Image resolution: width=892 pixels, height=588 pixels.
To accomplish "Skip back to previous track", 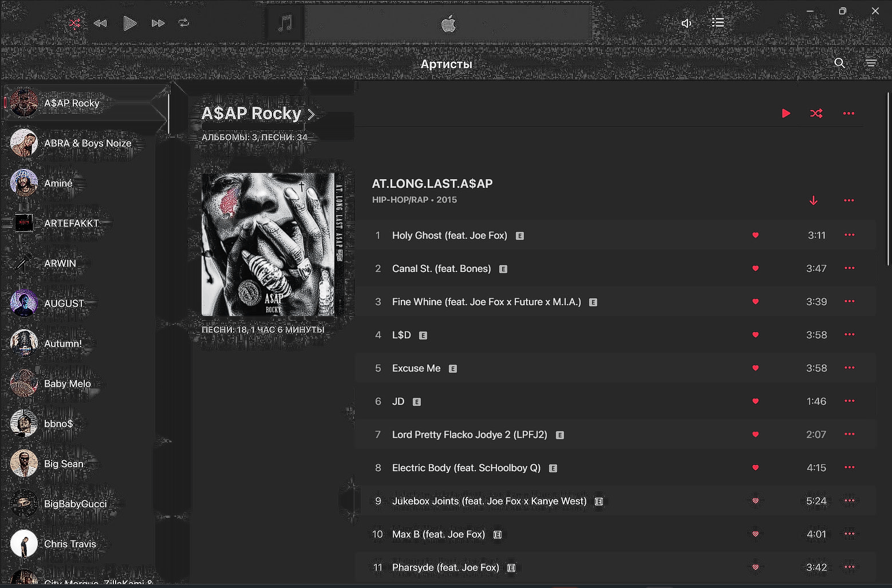I will 100,23.
